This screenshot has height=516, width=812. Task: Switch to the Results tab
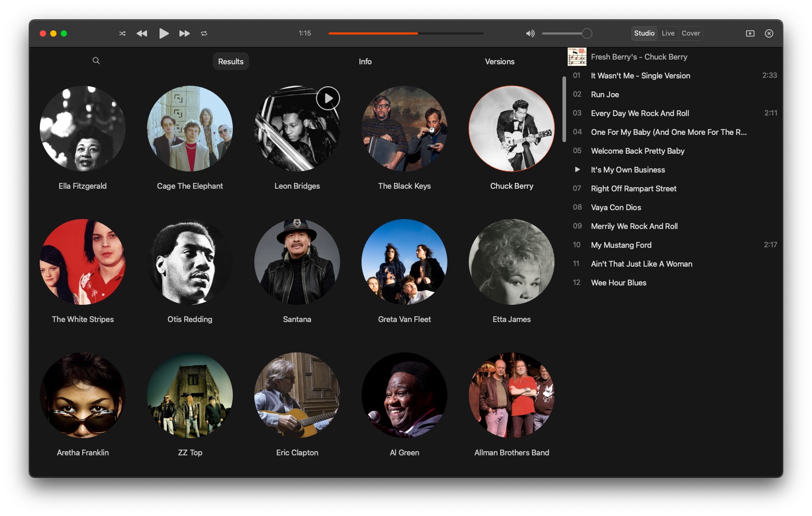coord(231,62)
